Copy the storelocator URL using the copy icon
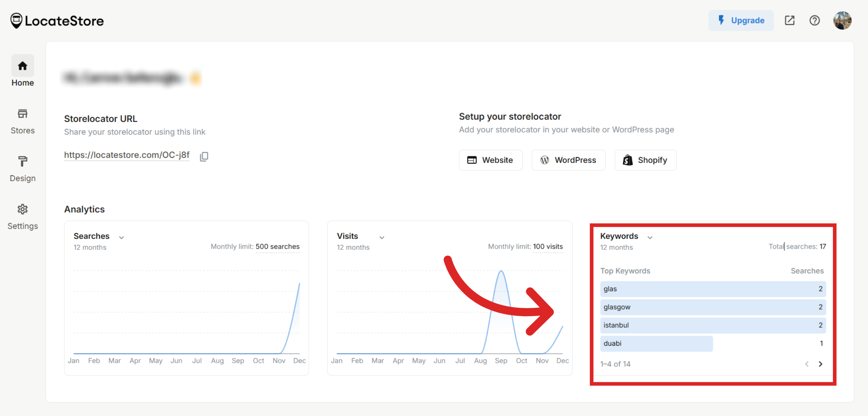 click(204, 156)
